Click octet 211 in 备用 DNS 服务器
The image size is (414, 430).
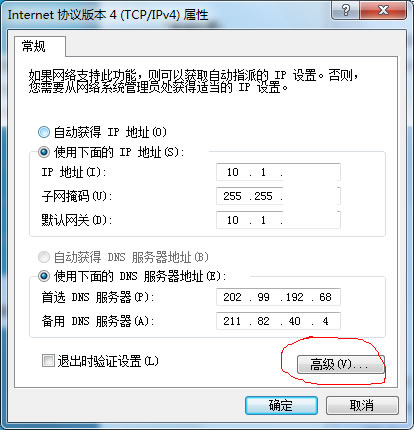pyautogui.click(x=232, y=321)
